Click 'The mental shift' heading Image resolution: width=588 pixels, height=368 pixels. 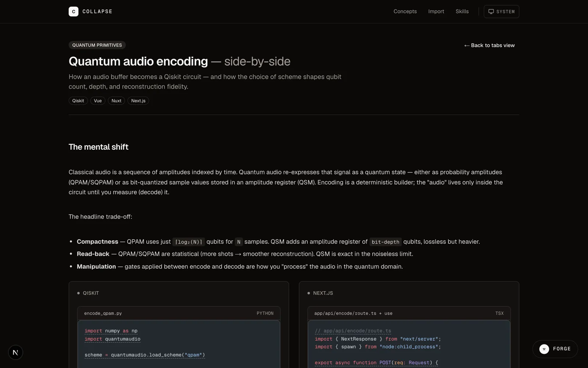[98, 147]
